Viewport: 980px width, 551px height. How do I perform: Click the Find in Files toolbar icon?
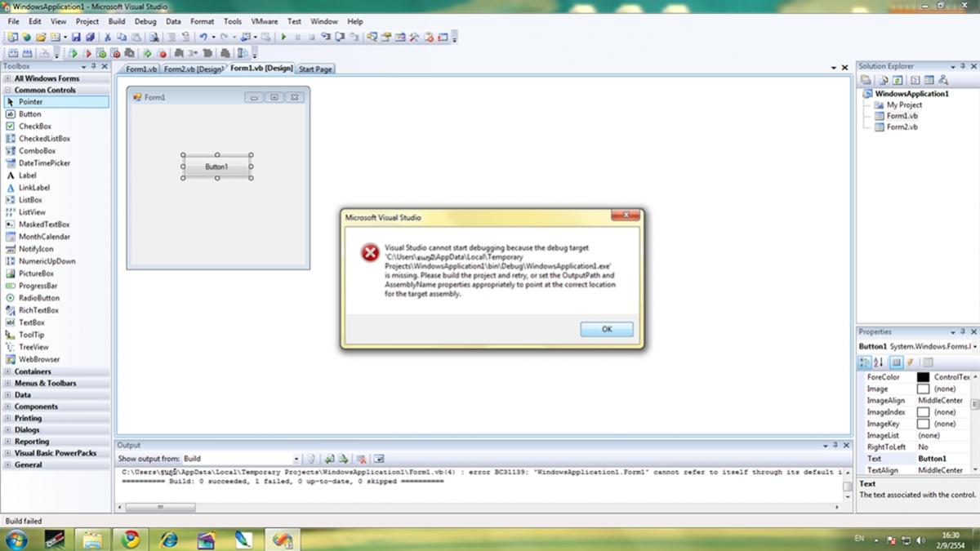click(x=154, y=37)
